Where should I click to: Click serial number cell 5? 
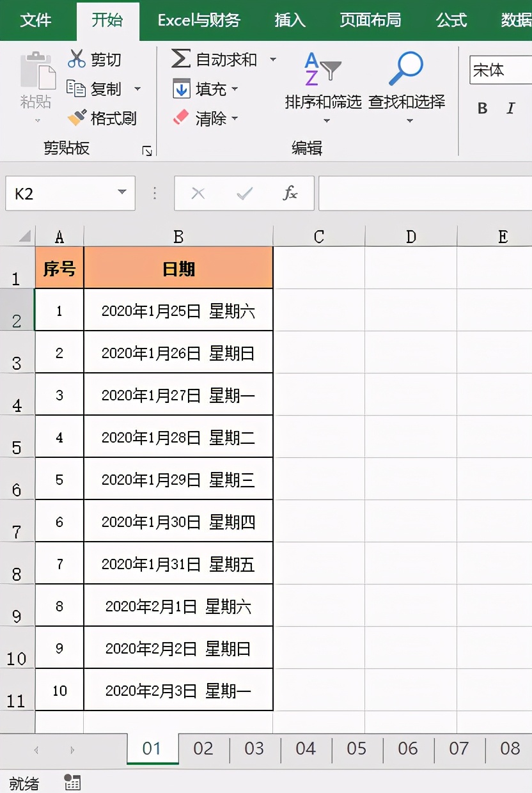coord(59,479)
